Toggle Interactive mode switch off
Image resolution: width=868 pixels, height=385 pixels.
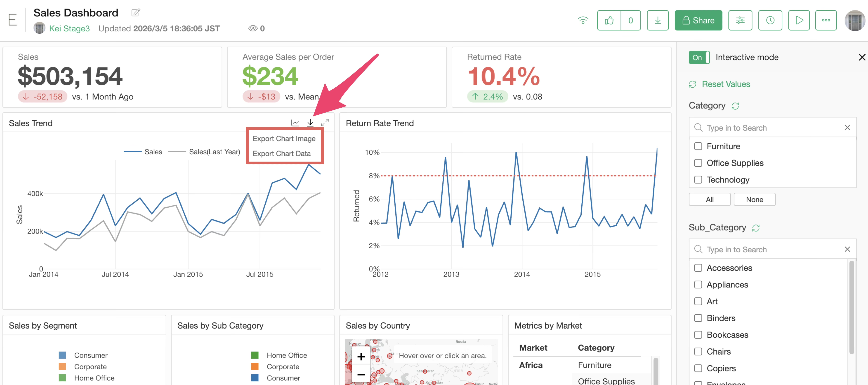699,58
